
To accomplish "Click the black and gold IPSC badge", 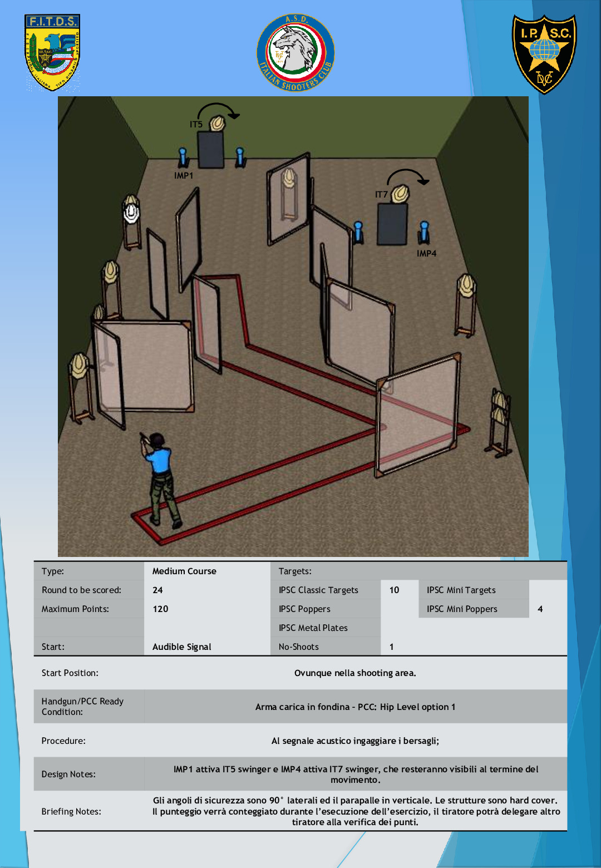I will coord(544,54).
